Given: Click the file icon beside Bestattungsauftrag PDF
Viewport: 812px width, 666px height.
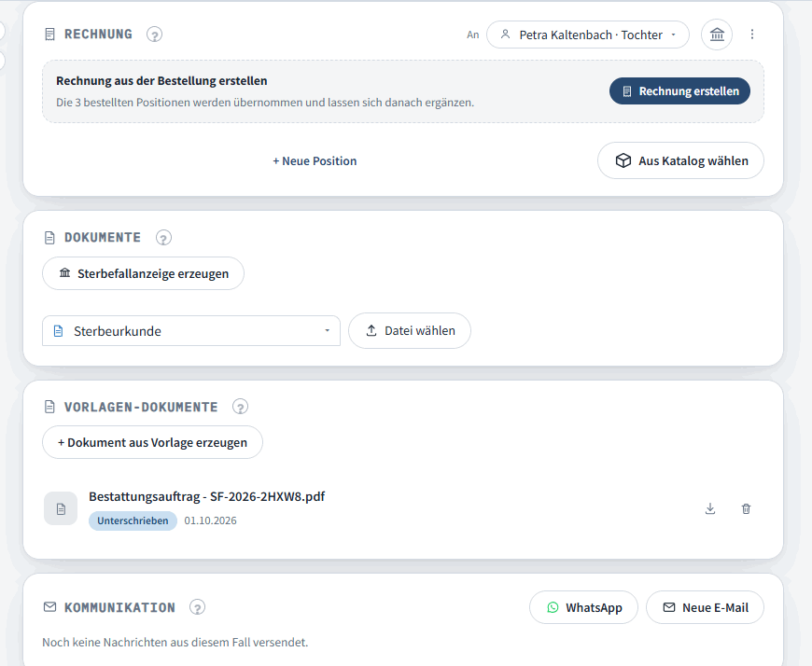Looking at the screenshot, I should tap(61, 508).
